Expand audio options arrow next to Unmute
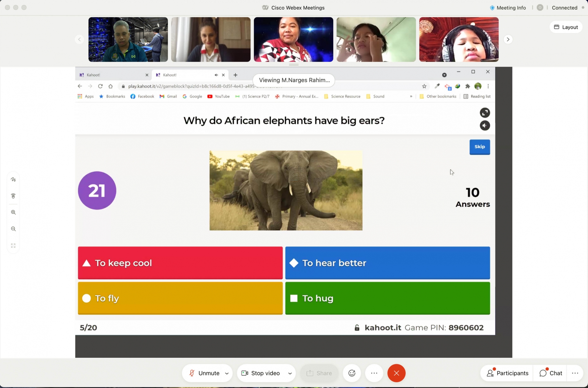This screenshot has height=388, width=588. tap(227, 373)
